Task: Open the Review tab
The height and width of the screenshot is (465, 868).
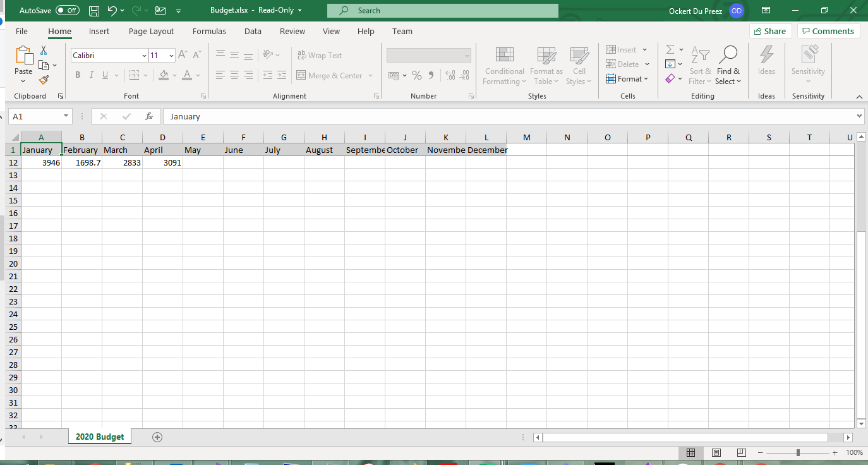Action: (292, 31)
